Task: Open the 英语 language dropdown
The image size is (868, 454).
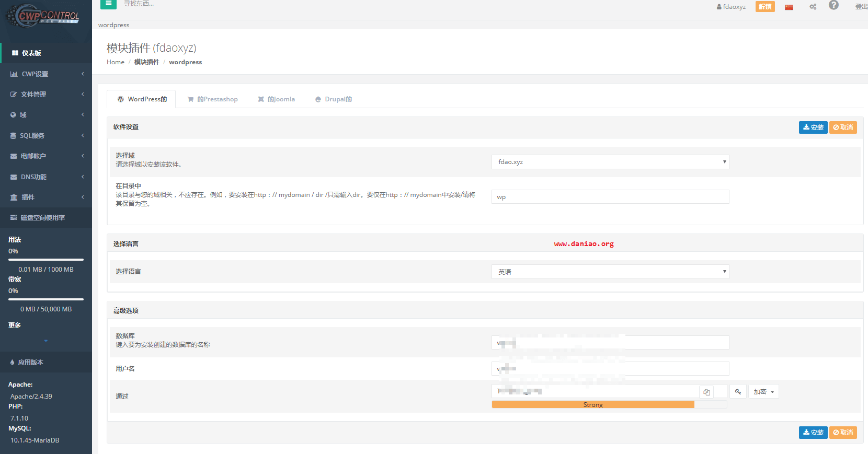Action: pos(610,272)
